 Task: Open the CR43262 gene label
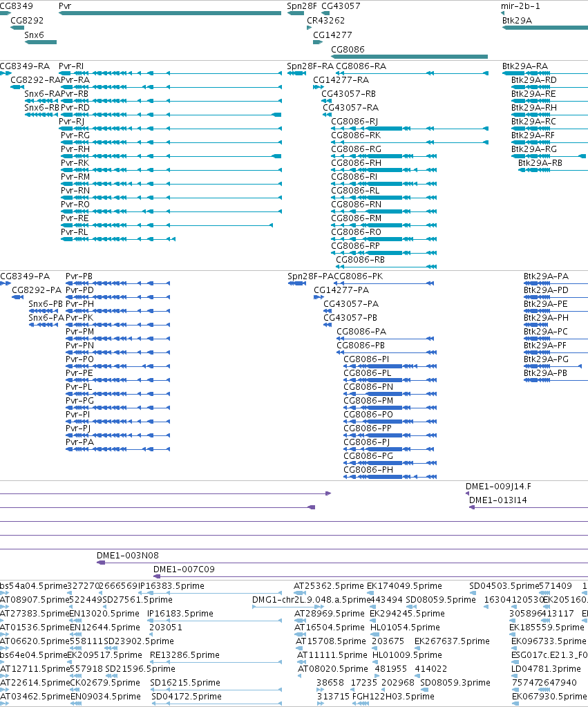click(325, 21)
